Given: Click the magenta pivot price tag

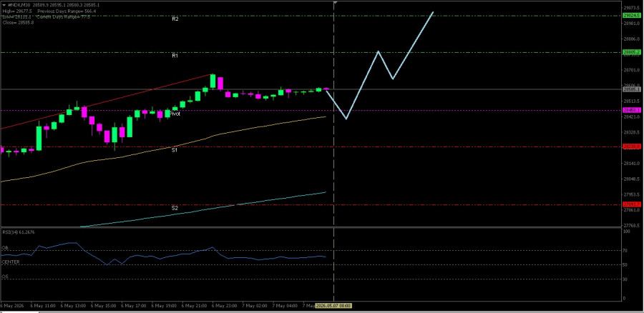Looking at the screenshot, I should point(632,110).
